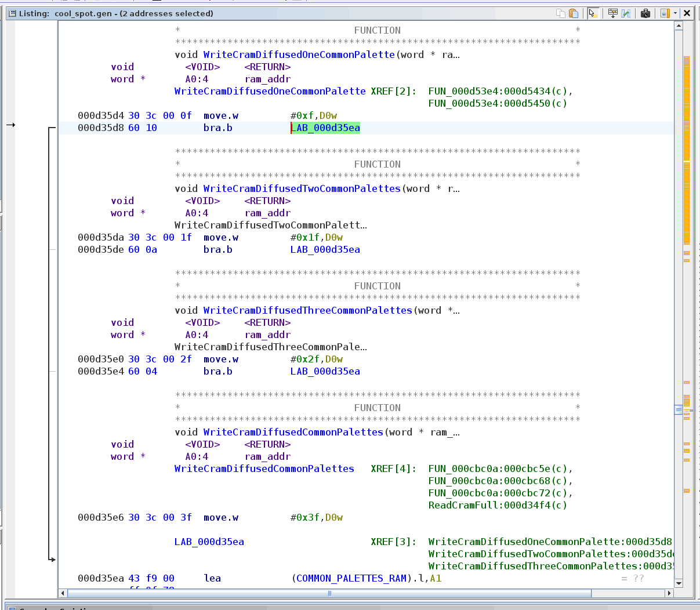Close the Listing panel with X
The image size is (700, 610).
point(687,13)
